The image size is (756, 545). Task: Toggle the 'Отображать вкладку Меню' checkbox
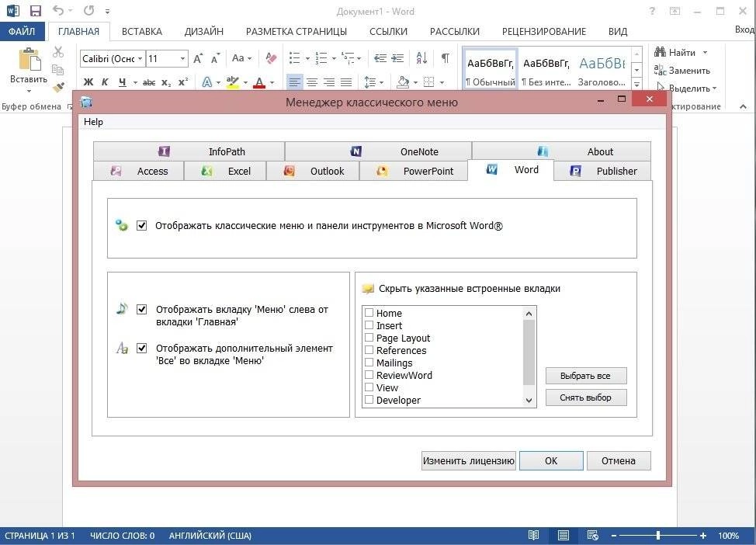[x=142, y=309]
